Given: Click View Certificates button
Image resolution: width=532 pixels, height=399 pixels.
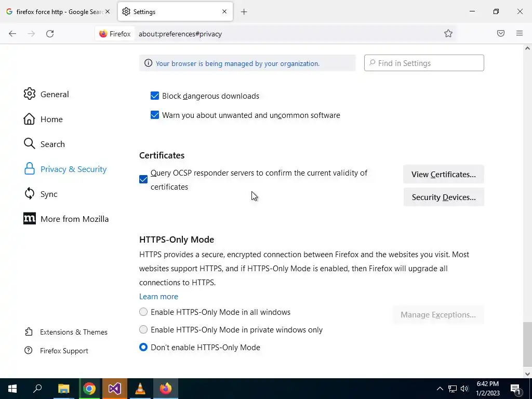Looking at the screenshot, I should click(444, 174).
